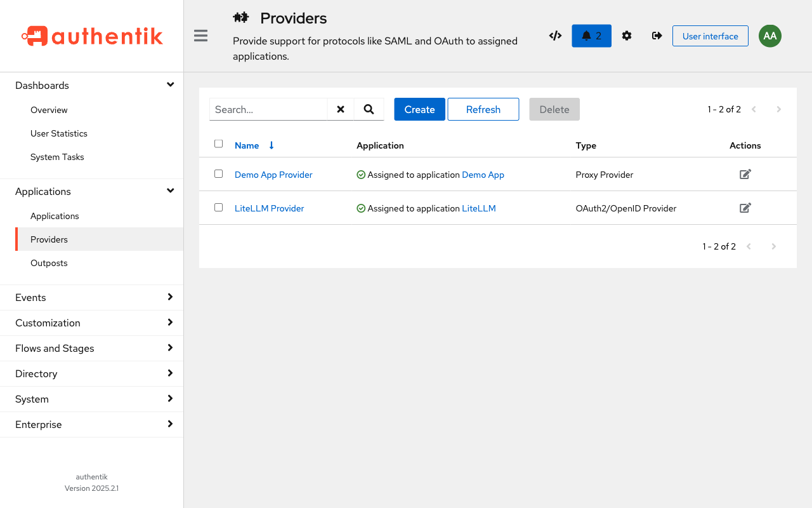Collapse the Applications section
Image resolution: width=812 pixels, height=508 pixels.
91,191
